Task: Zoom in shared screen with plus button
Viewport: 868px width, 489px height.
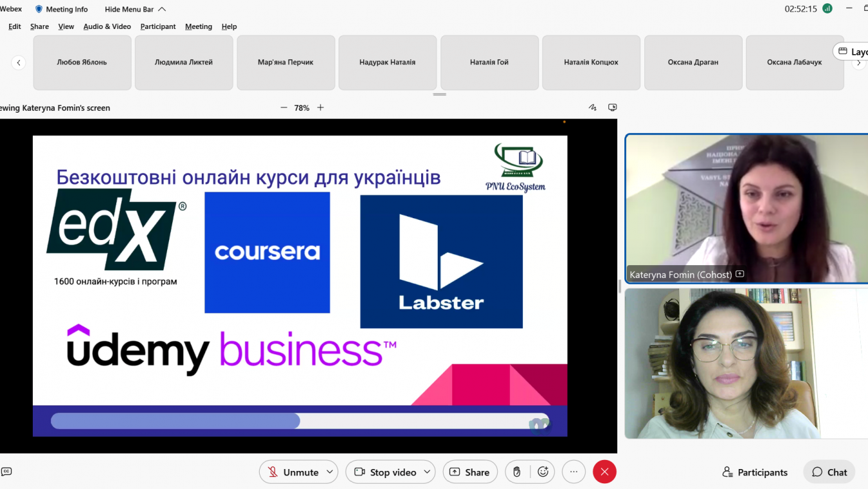Action: point(320,107)
